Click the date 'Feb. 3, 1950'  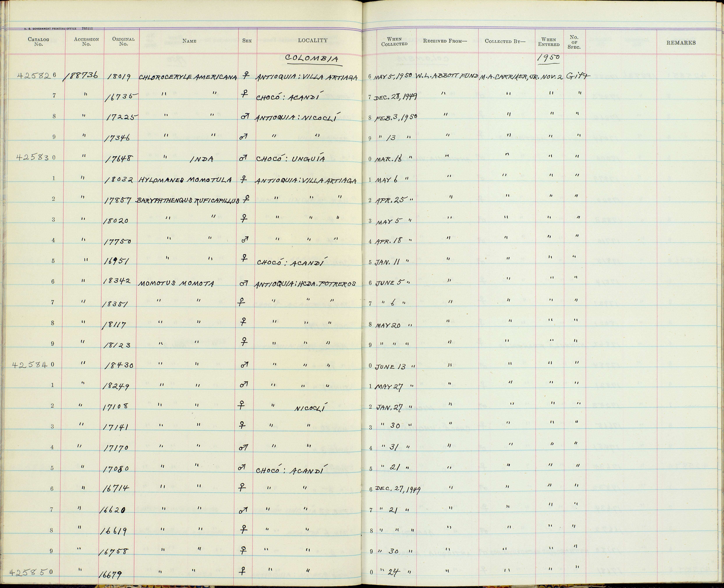click(x=396, y=118)
